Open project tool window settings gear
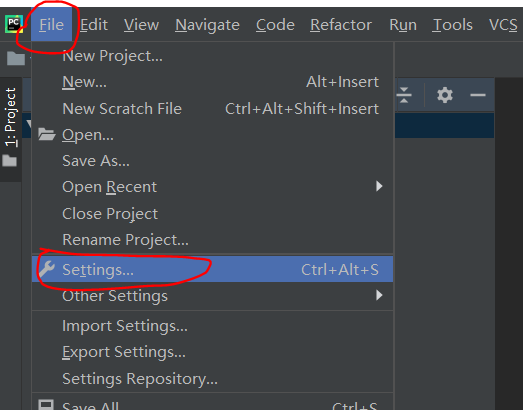Viewport: 523px width, 410px height. point(445,95)
